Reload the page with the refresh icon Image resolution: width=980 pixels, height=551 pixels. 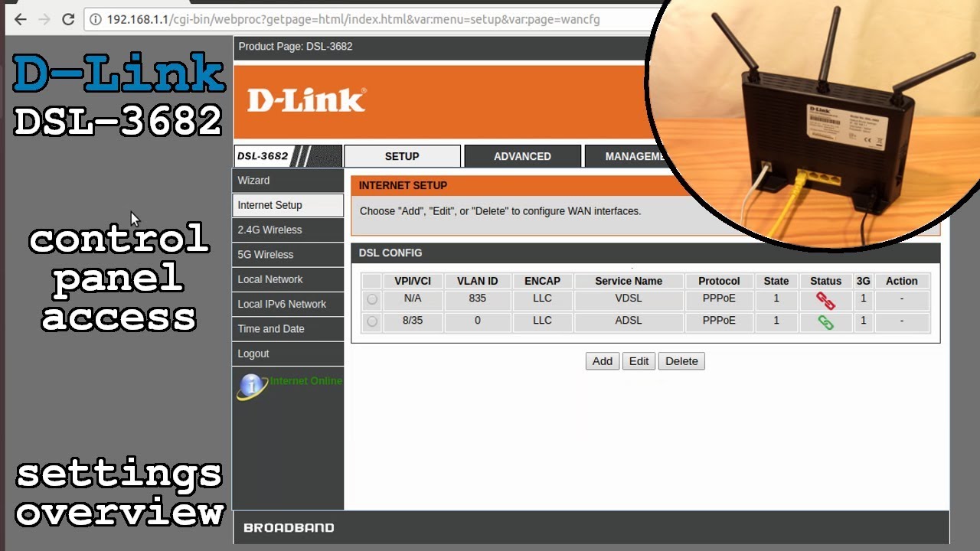point(68,19)
